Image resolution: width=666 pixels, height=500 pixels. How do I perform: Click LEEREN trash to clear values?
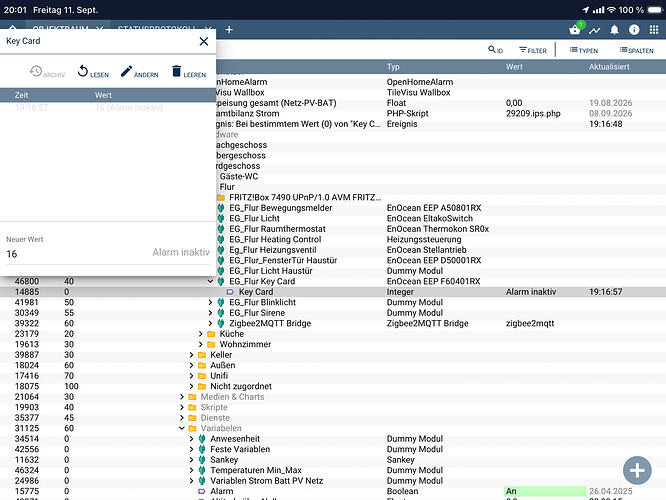coord(189,72)
